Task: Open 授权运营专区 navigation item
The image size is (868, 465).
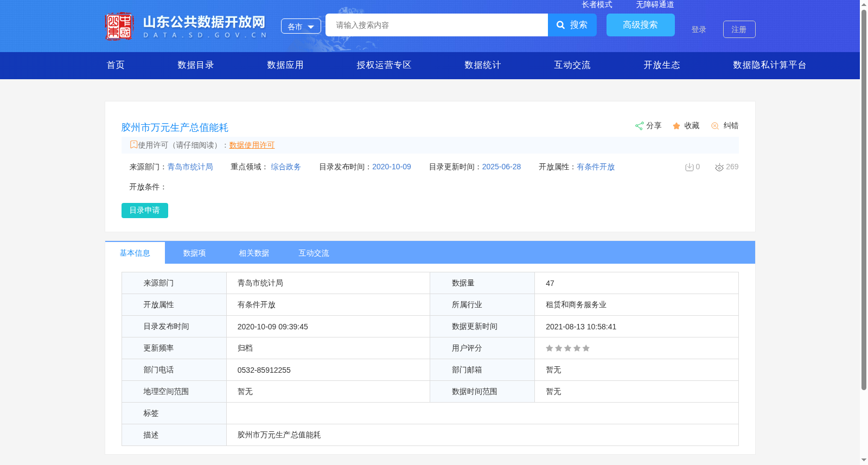Action: [384, 65]
